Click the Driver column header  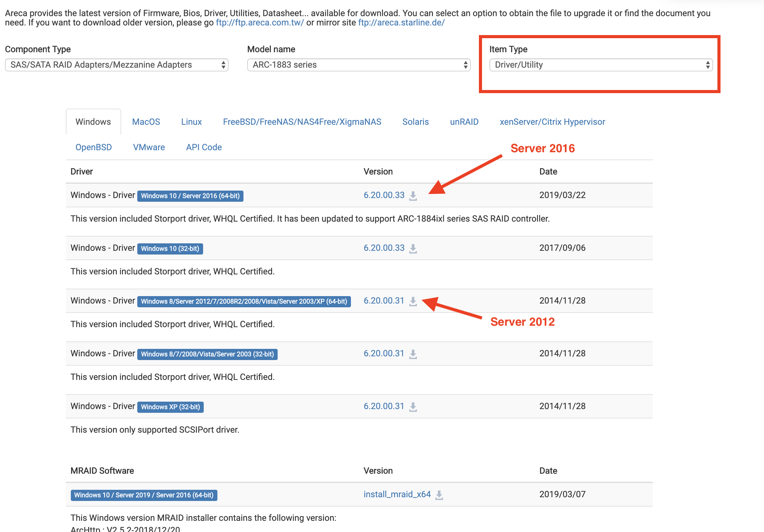pos(81,172)
